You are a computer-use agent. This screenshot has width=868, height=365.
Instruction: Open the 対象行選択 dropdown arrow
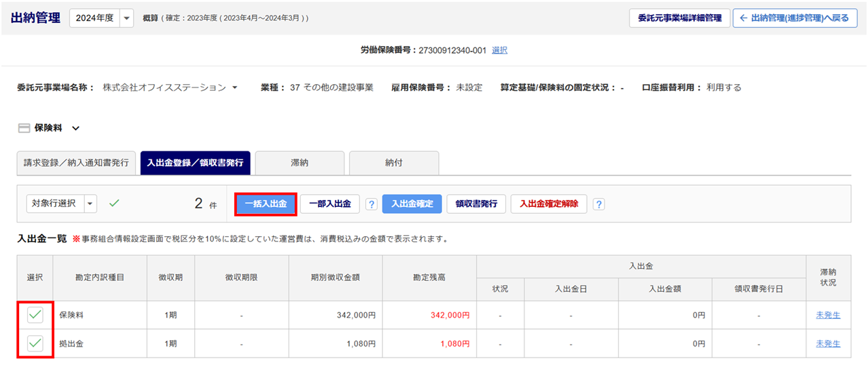pyautogui.click(x=90, y=204)
